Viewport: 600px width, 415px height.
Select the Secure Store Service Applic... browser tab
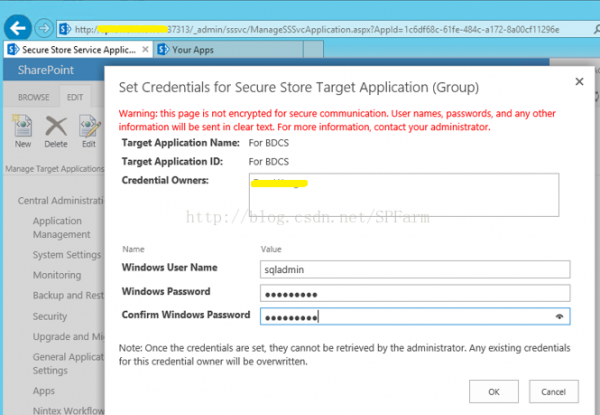coord(78,49)
